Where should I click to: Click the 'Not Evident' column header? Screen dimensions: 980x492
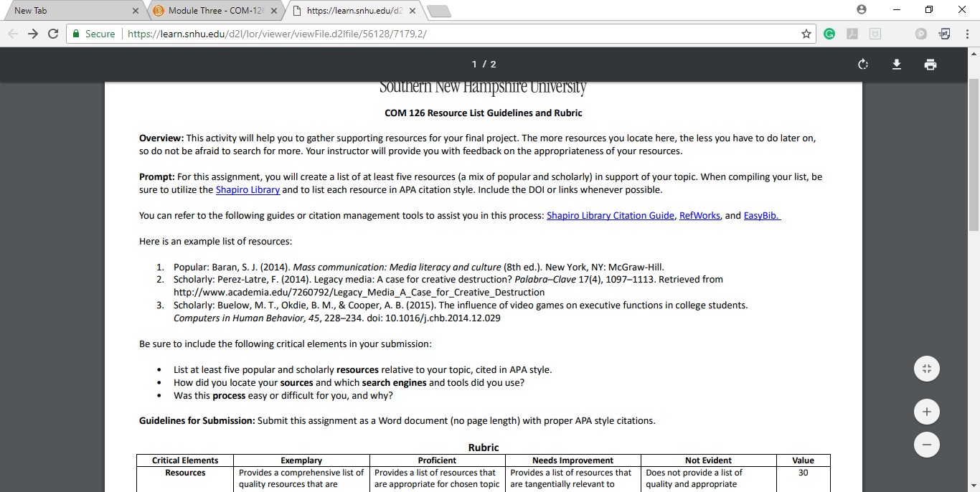(708, 460)
